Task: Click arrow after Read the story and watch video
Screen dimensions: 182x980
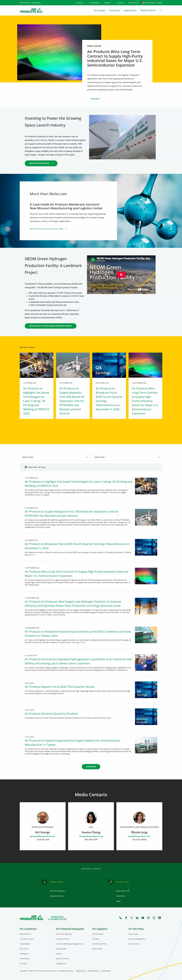Action: [x=66, y=229]
